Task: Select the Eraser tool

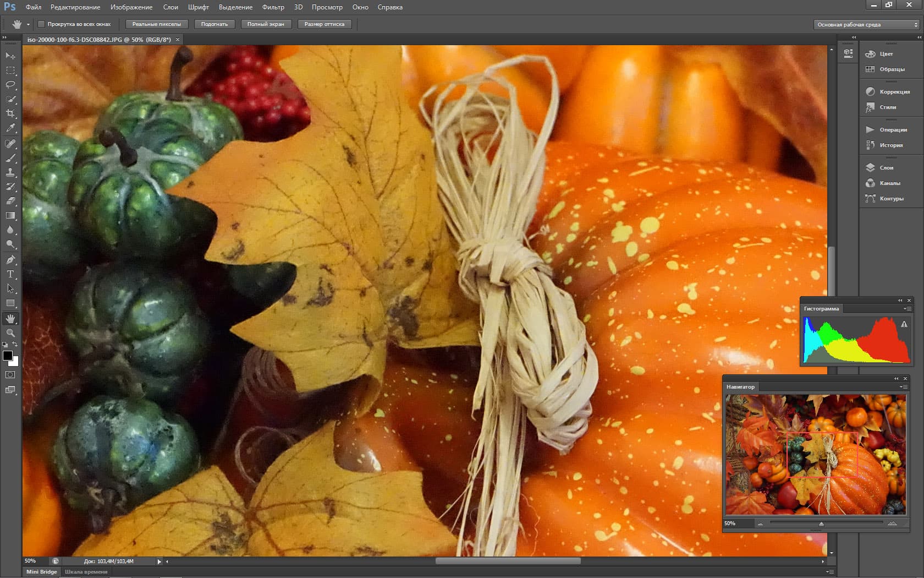Action: click(x=10, y=201)
